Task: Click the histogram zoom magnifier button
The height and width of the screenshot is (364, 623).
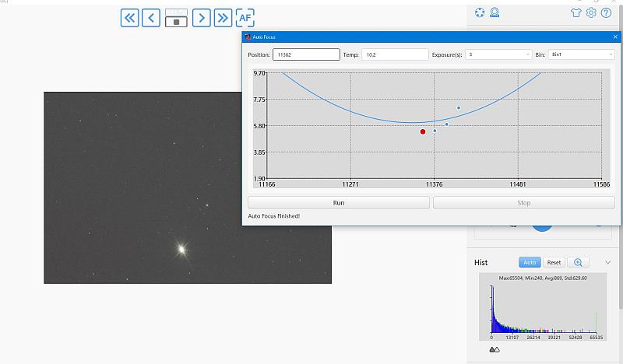Action: click(x=578, y=262)
